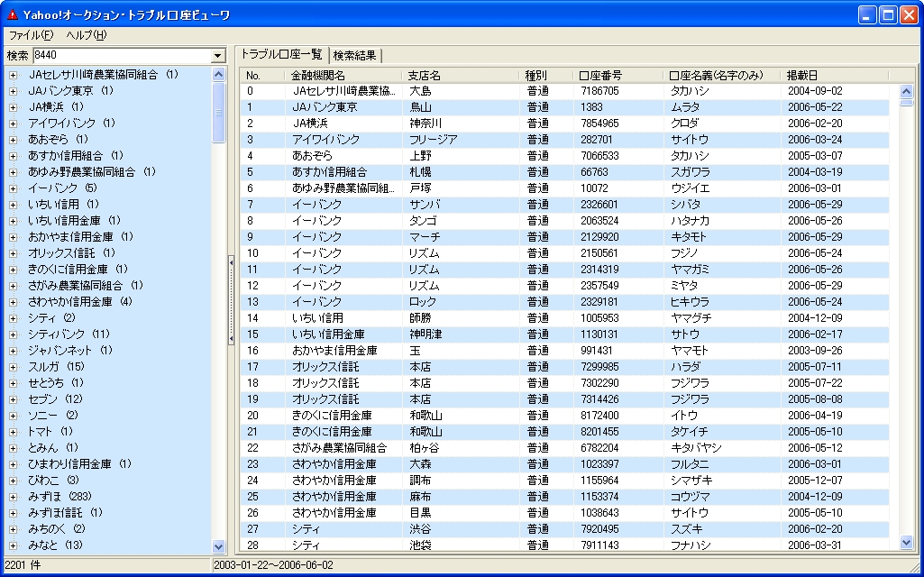Viewport: 924px width, 577px height.
Task: Sort by the 口座名義(名字のみ) column header
Action: (x=722, y=76)
